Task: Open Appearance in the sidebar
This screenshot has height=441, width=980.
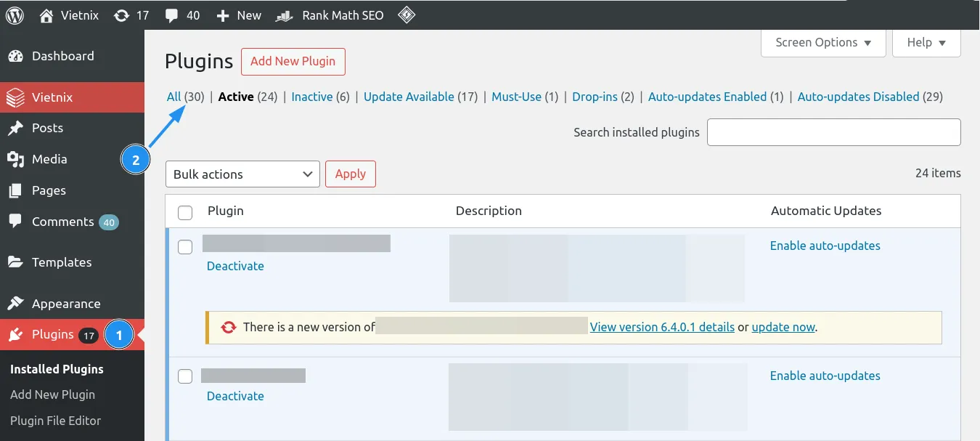Action: point(65,304)
